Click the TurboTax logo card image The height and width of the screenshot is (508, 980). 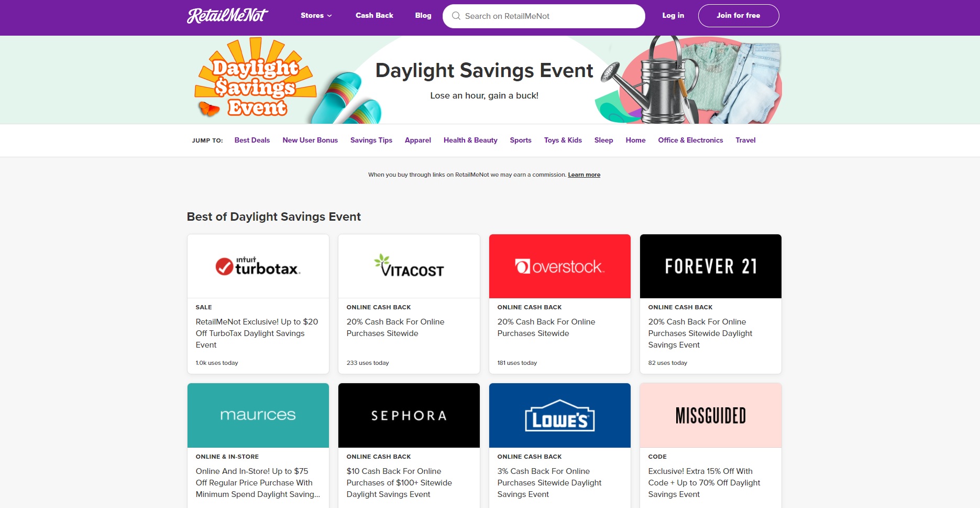(x=258, y=266)
